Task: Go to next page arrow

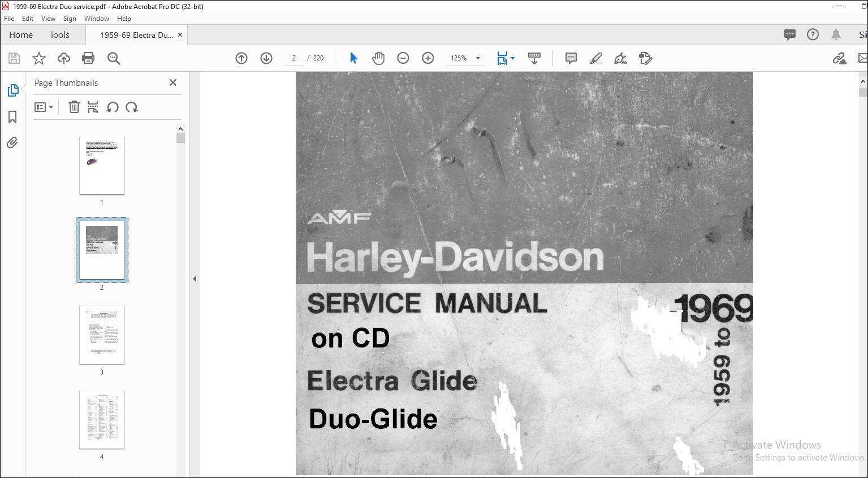Action: pyautogui.click(x=266, y=58)
